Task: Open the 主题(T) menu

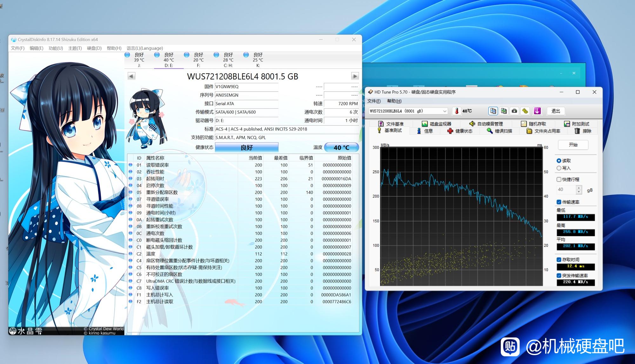Action: 75,48
